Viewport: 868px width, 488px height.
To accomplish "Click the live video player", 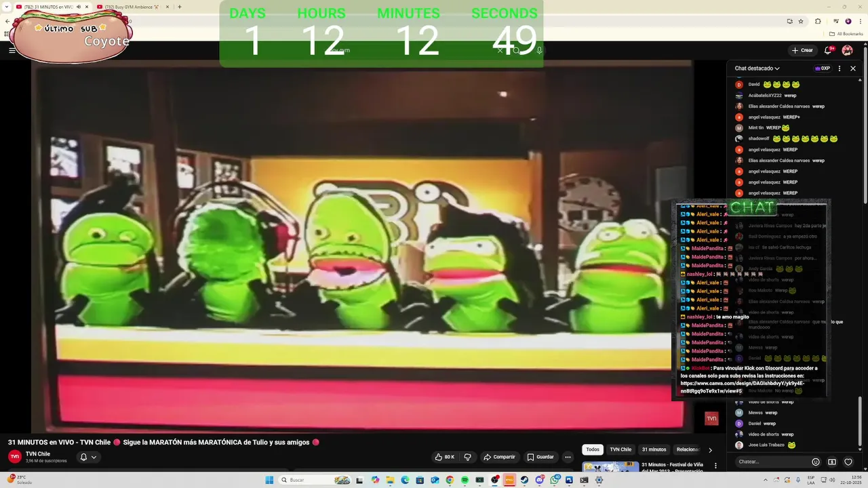I will tap(363, 247).
